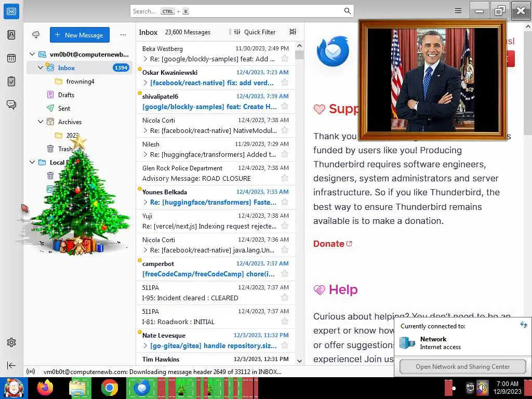Click the Obama portrait picture
This screenshot has width=532, height=399.
pyautogui.click(x=433, y=79)
